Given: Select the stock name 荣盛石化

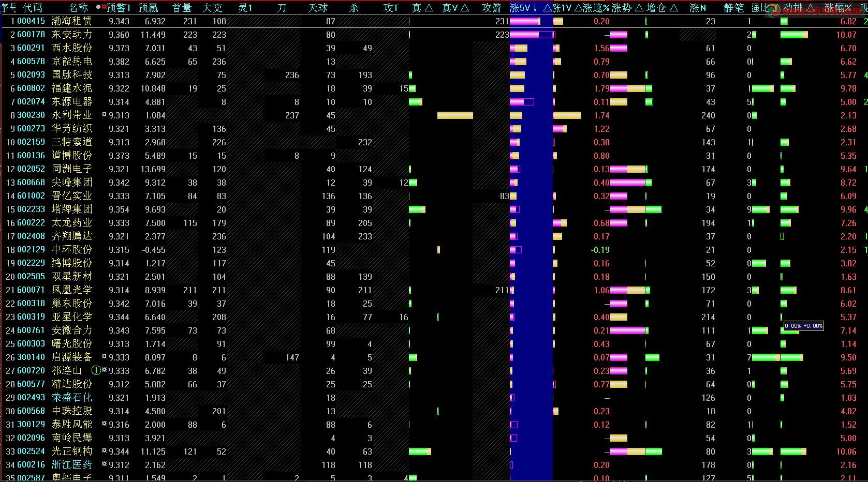Looking at the screenshot, I should tap(72, 398).
